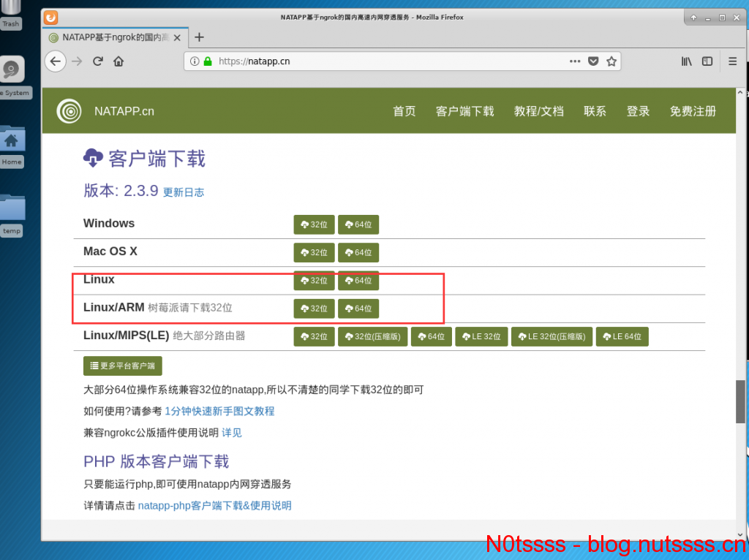Screen dimensions: 749x560
Task: Click the 更多平台客户端 button
Action: (x=122, y=366)
